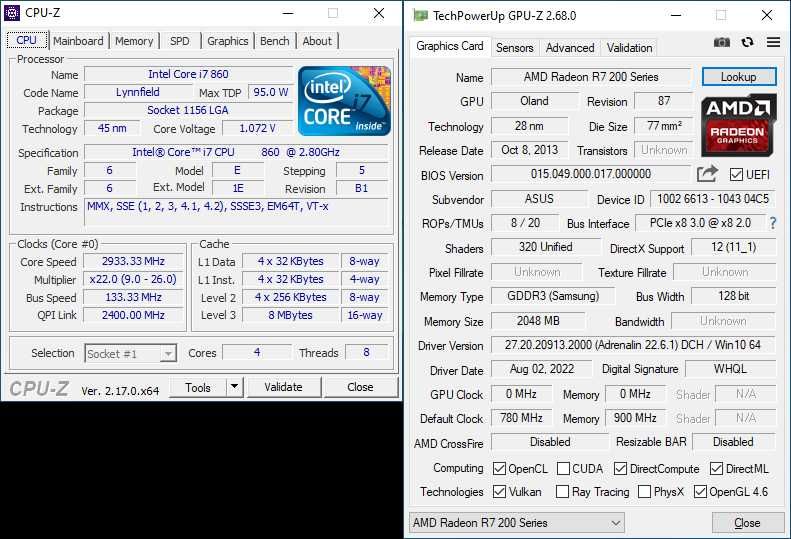Click the Intel Core i7 logo
Image resolution: width=791 pixels, height=539 pixels.
click(x=345, y=101)
